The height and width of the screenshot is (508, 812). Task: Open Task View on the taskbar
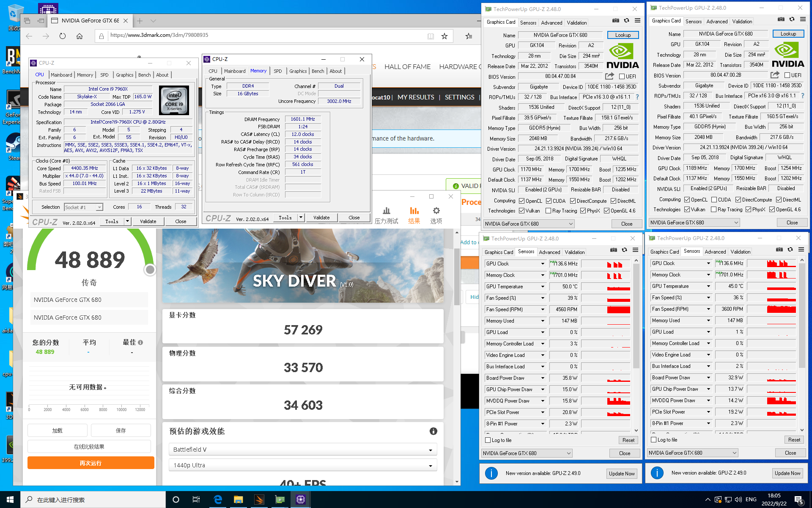pyautogui.click(x=196, y=500)
